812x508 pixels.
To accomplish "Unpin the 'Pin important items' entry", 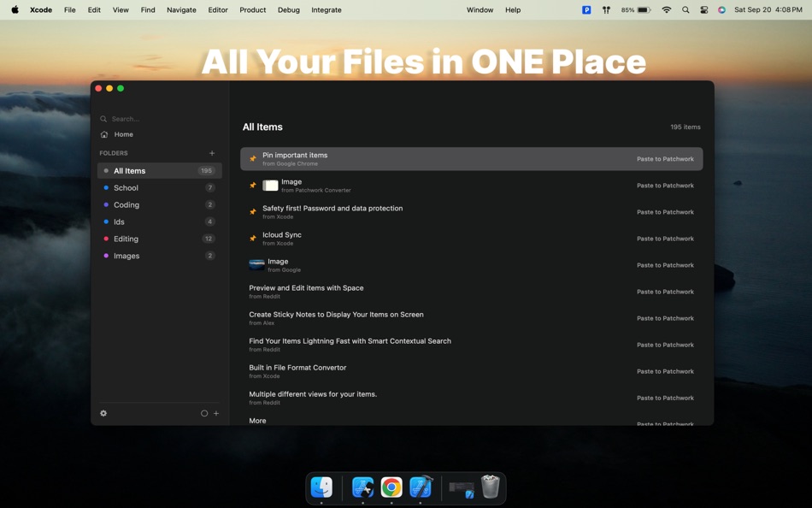I will tap(253, 158).
